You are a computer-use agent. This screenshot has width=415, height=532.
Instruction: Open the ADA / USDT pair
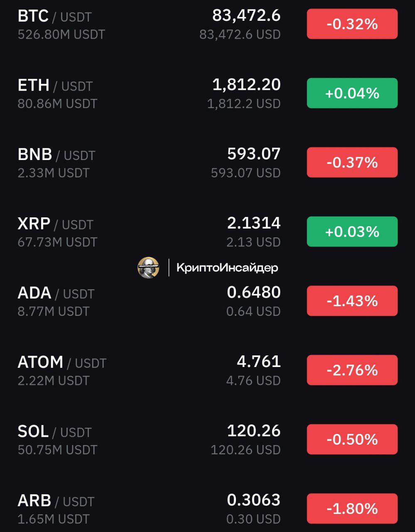pyautogui.click(x=207, y=301)
